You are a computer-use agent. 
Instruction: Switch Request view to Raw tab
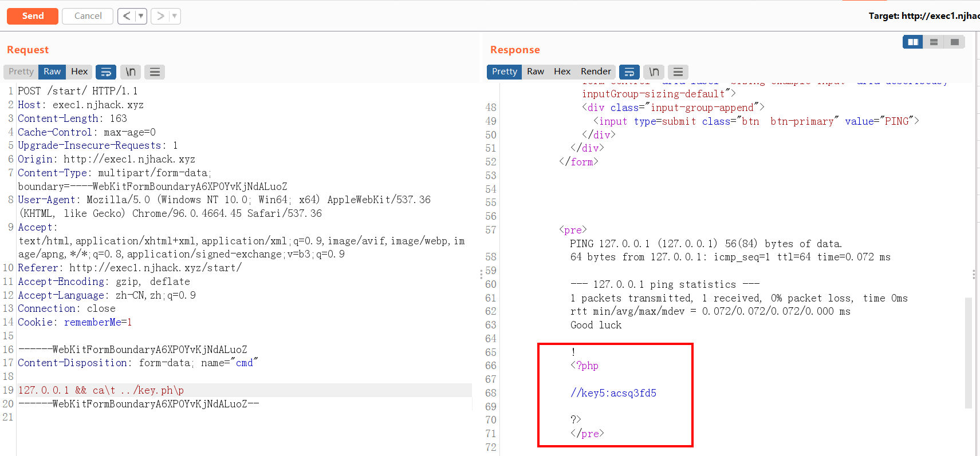coord(52,72)
